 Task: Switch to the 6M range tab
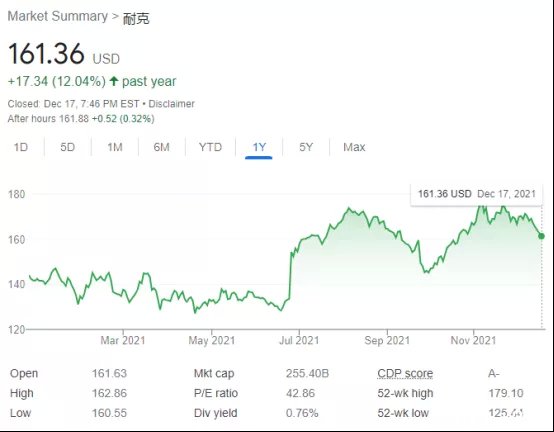pyautogui.click(x=161, y=147)
